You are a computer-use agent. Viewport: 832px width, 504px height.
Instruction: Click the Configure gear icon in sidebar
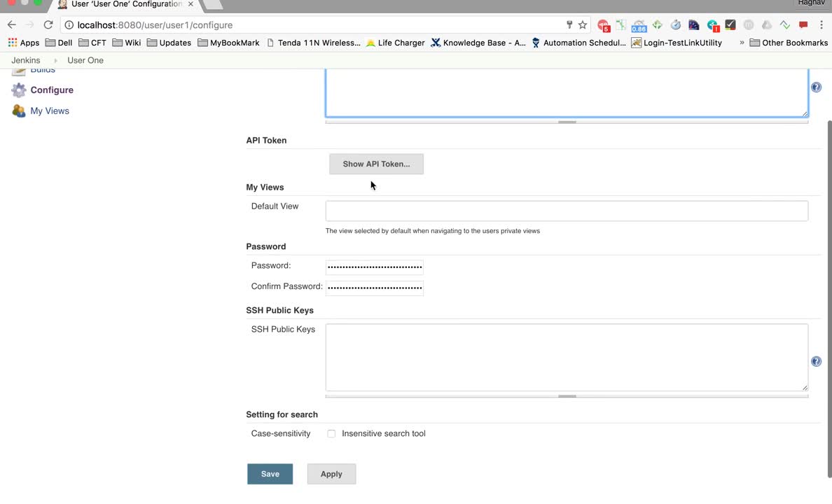tap(19, 90)
